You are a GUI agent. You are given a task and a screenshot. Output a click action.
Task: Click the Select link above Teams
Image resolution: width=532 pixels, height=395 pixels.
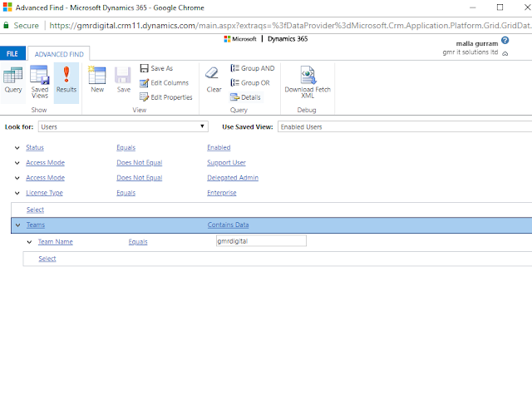[35, 210]
